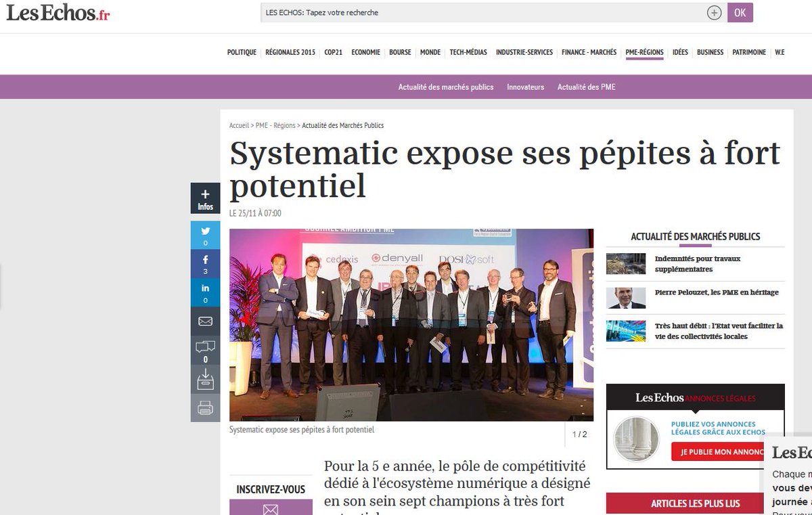Share the article on Twitter
Screen dimensions: 812x515
(x=205, y=234)
